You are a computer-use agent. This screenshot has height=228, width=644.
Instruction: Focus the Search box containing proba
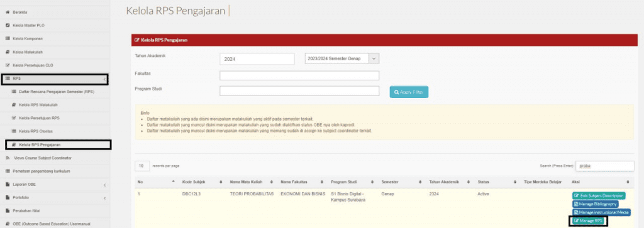point(605,166)
